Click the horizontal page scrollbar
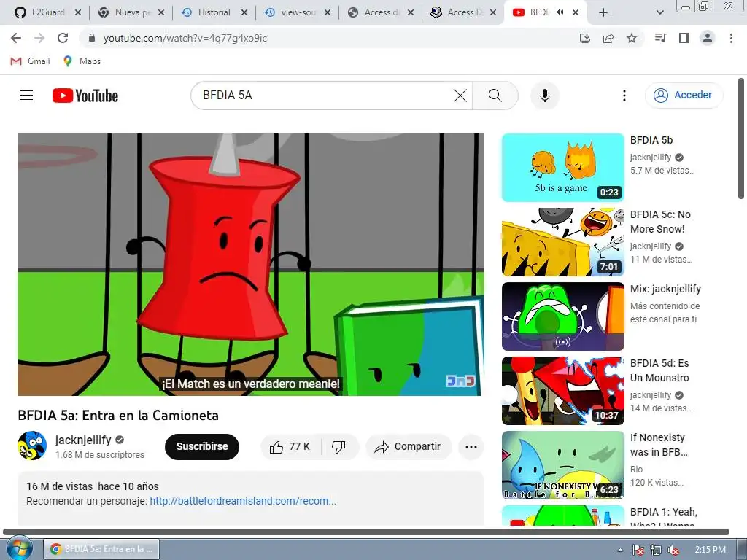Image resolution: width=747 pixels, height=560 pixels. pos(366,532)
